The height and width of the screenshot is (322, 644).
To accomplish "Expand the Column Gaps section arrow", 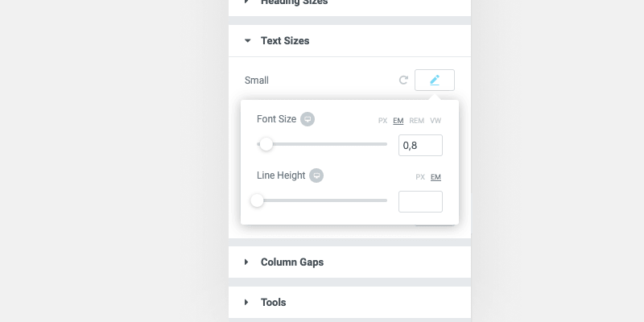I will (247, 262).
